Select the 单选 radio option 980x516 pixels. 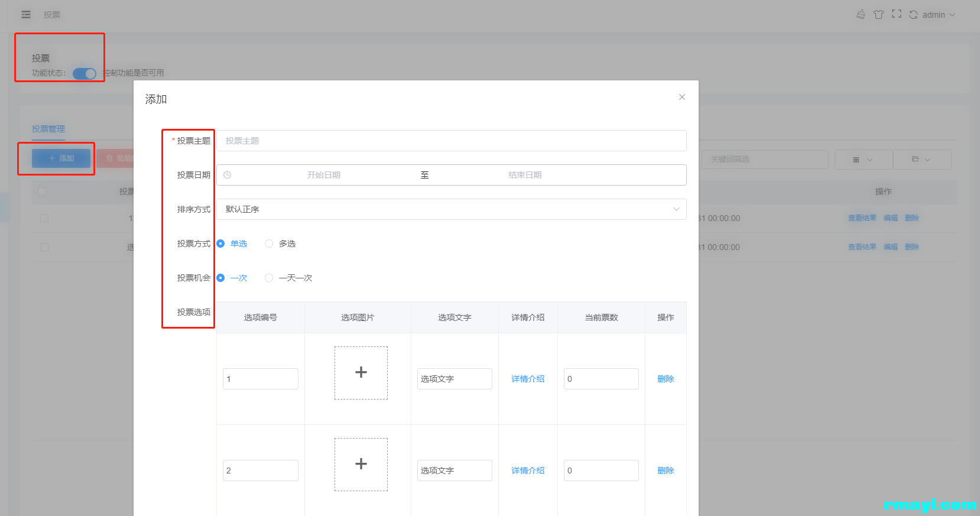click(x=232, y=244)
